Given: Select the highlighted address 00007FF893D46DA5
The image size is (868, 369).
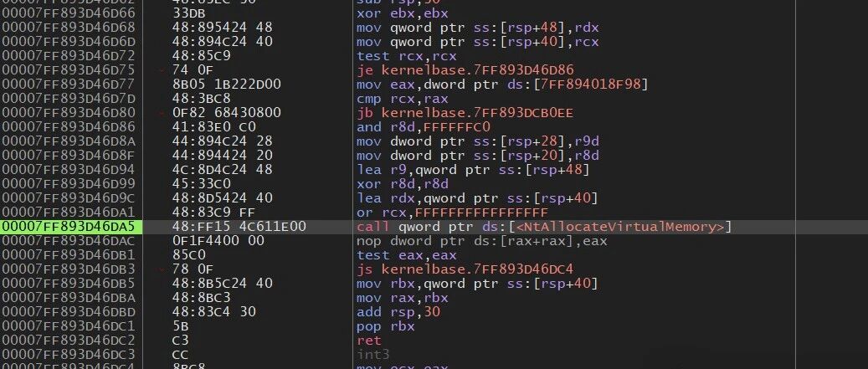Looking at the screenshot, I should click(x=69, y=227).
